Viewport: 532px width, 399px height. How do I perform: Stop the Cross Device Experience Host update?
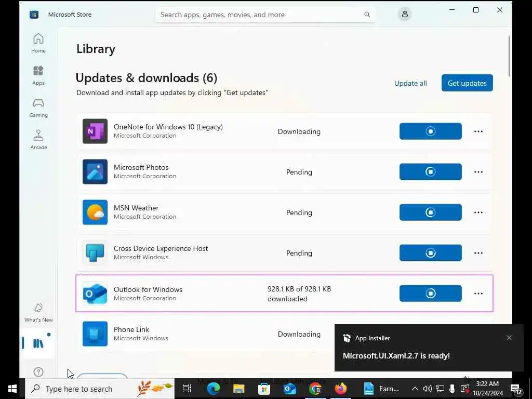430,253
